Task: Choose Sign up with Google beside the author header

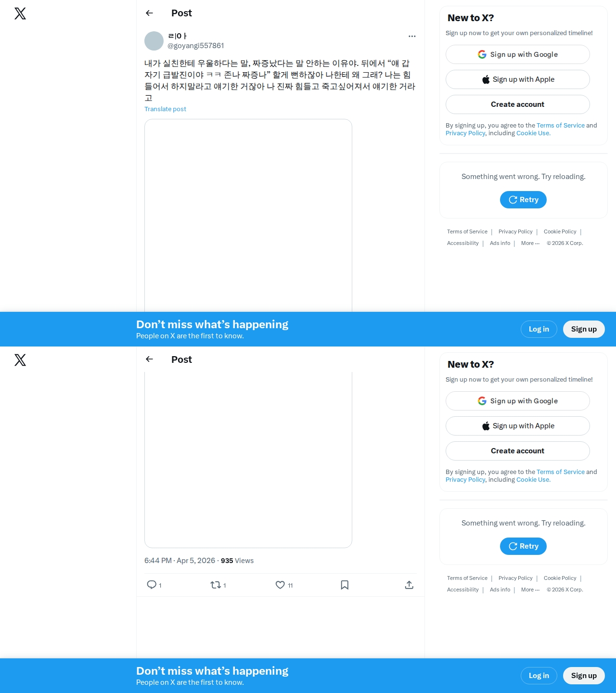Action: tap(518, 54)
